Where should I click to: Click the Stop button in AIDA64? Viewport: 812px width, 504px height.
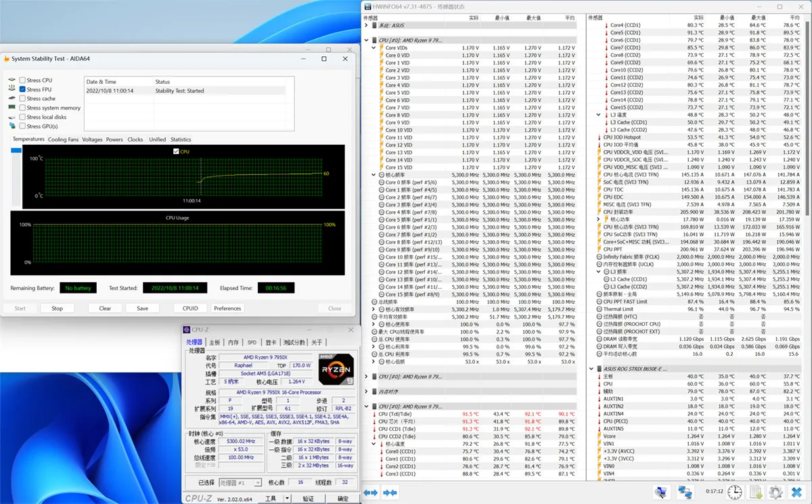(x=57, y=308)
